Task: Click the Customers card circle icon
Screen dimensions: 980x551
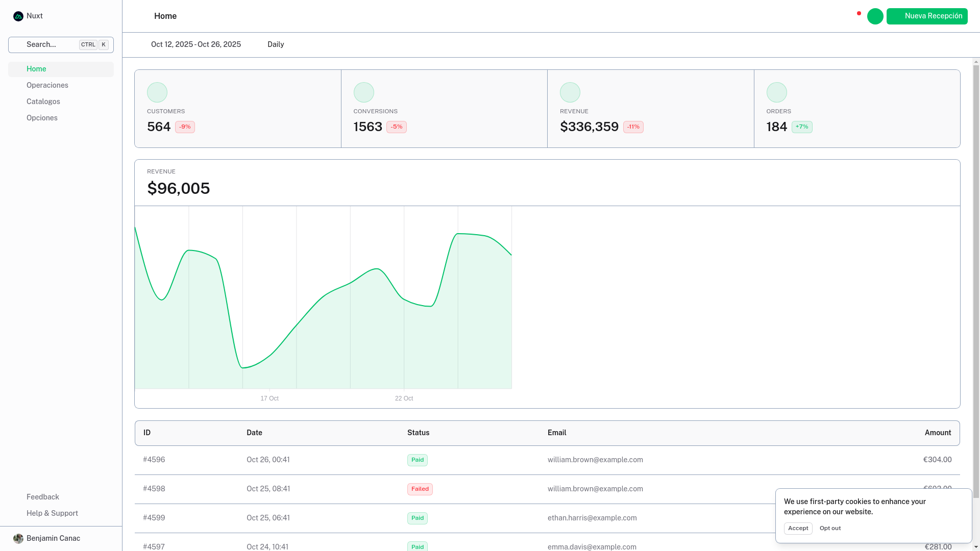Action: (157, 92)
